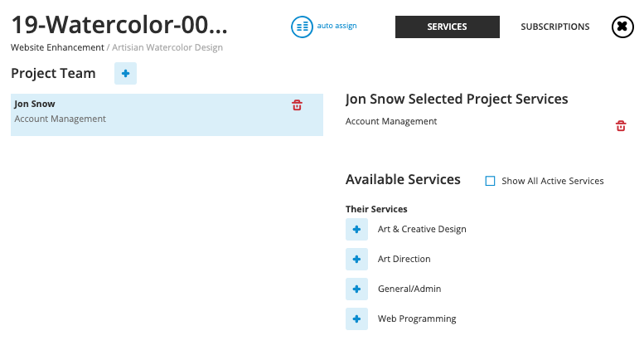Remove Account Management selected service
Viewport: 644px width, 355px height.
(620, 126)
